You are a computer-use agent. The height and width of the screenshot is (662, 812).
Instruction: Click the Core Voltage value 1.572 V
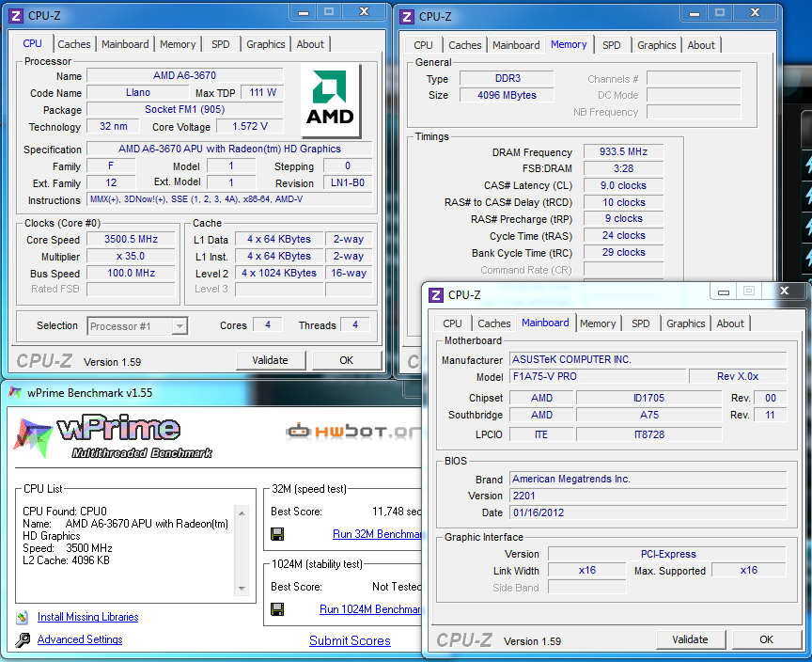point(250,126)
